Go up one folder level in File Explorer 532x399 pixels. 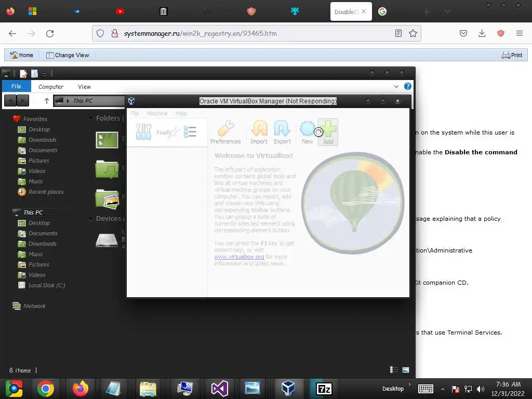47,101
